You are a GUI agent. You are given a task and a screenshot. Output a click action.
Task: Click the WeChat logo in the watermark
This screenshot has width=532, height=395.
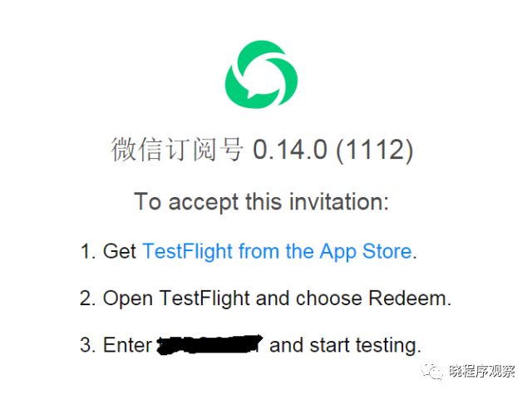pyautogui.click(x=432, y=371)
